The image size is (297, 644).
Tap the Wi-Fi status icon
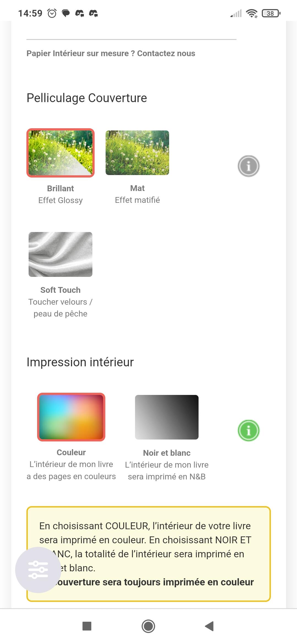(251, 13)
